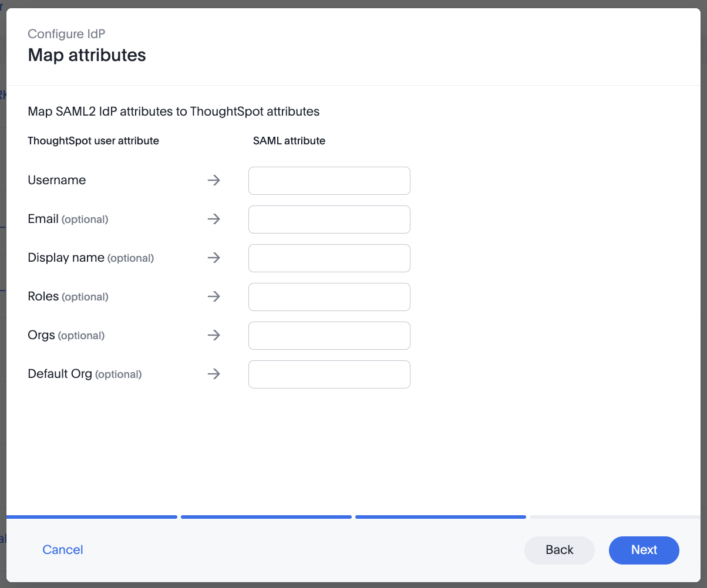Viewport: 707px width, 588px height.
Task: Click the first progress step segment
Action: (92, 517)
